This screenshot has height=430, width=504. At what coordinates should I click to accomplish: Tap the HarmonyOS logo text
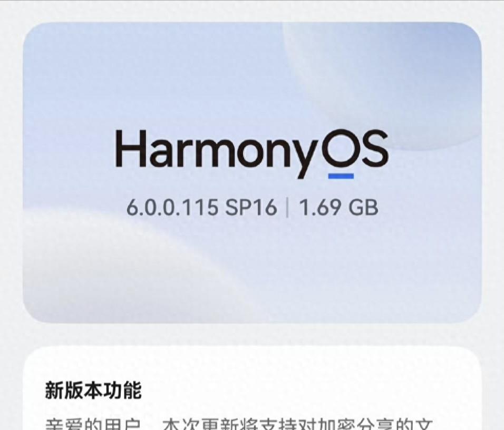251,154
